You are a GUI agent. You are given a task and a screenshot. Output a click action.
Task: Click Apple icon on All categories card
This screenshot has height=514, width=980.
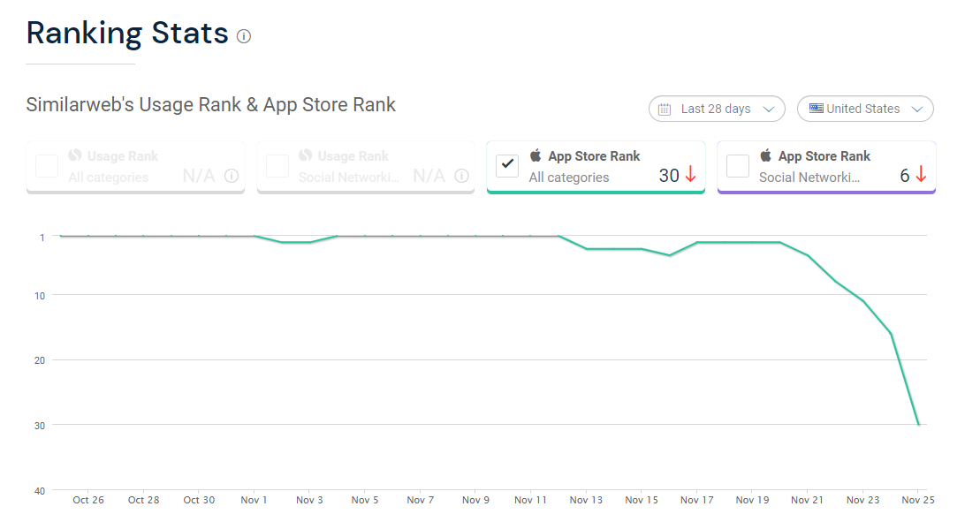click(x=536, y=155)
